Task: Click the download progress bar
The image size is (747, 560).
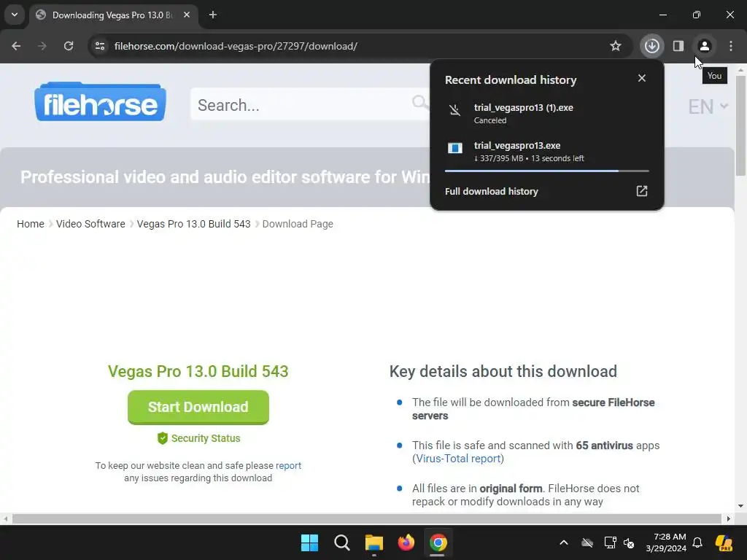Action: [546, 171]
